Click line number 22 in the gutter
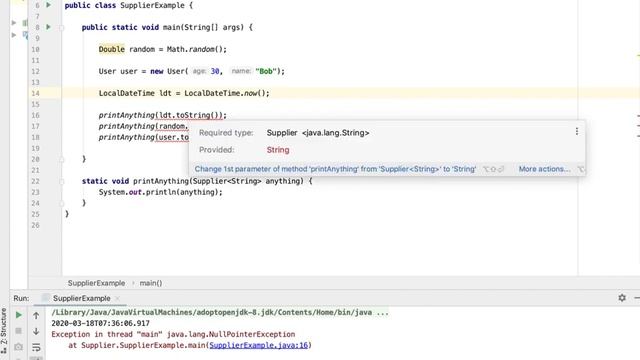The height and width of the screenshot is (360, 640). tap(36, 181)
